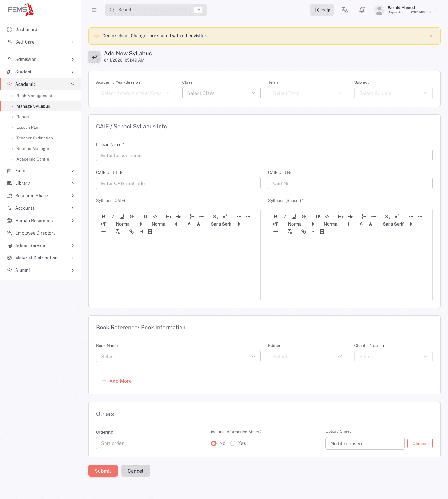The height and width of the screenshot is (499, 448).
Task: Insert video in Syllabus (School) editor
Action: pyautogui.click(x=322, y=231)
